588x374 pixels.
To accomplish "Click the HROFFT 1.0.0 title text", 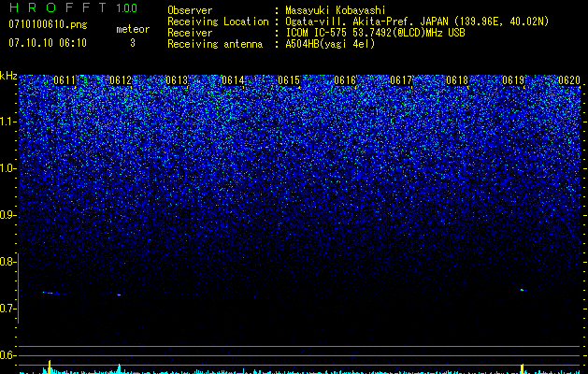I will coord(73,7).
